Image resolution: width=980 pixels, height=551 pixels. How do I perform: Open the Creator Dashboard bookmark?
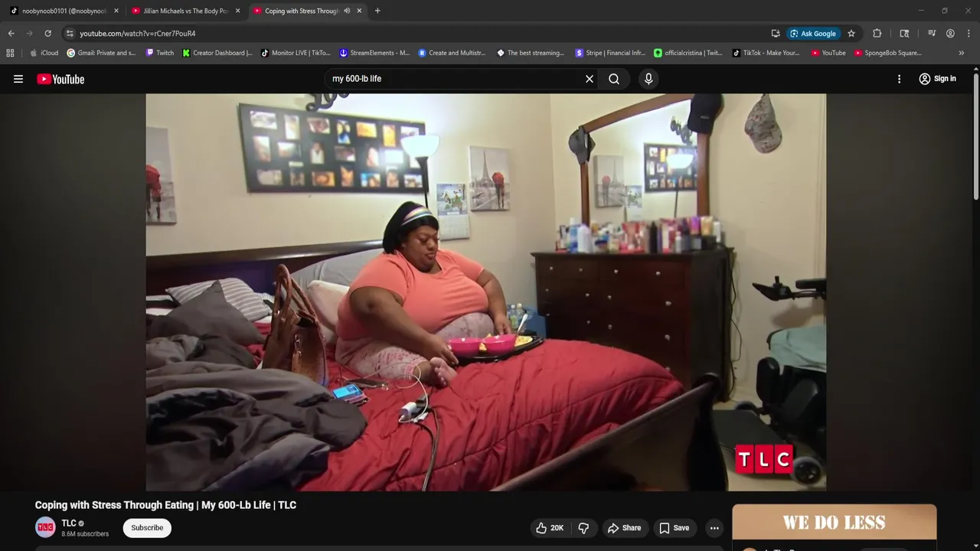click(217, 53)
